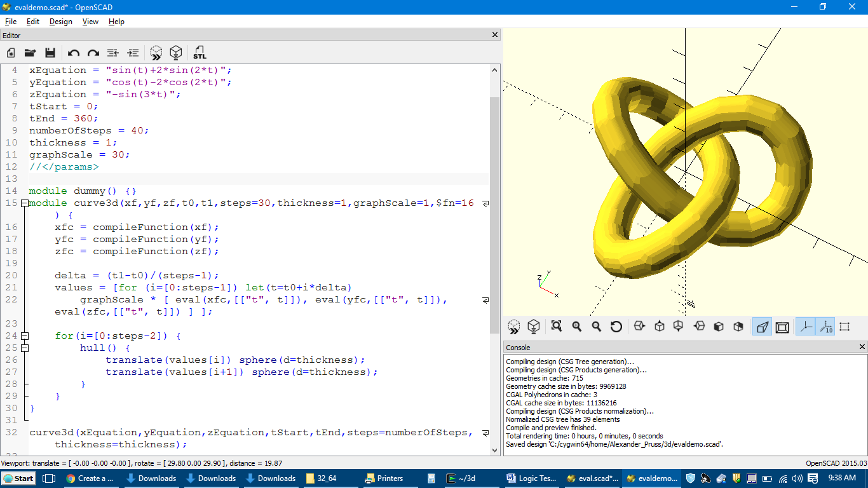Click the Zoom In magnifier icon
Screen dimensions: 868x488
(x=576, y=327)
